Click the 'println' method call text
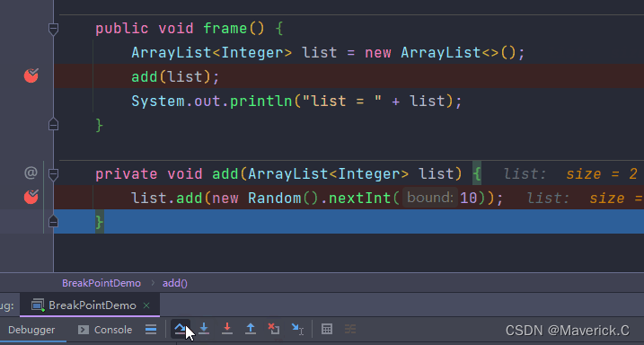Image resolution: width=644 pixels, height=345 pixels. 260,101
